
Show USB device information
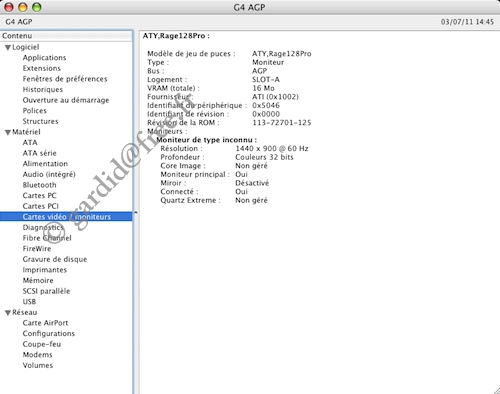coord(29,302)
